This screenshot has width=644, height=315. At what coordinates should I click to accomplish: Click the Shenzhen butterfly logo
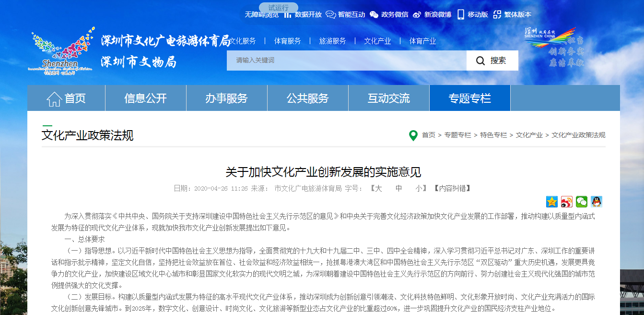pyautogui.click(x=61, y=52)
